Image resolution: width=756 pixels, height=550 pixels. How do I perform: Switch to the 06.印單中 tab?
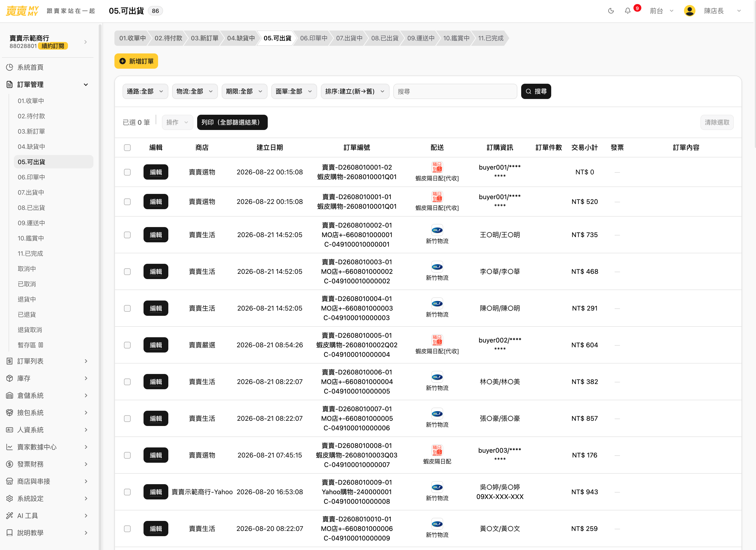coord(314,38)
